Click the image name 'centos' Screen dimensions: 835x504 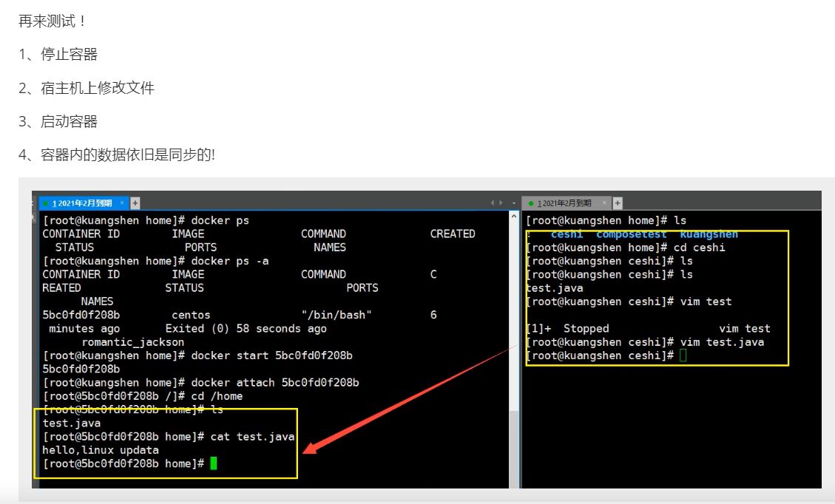(191, 315)
